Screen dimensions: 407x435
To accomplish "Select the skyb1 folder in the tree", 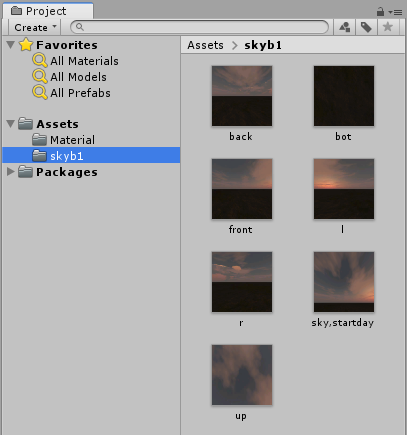I will [91, 155].
